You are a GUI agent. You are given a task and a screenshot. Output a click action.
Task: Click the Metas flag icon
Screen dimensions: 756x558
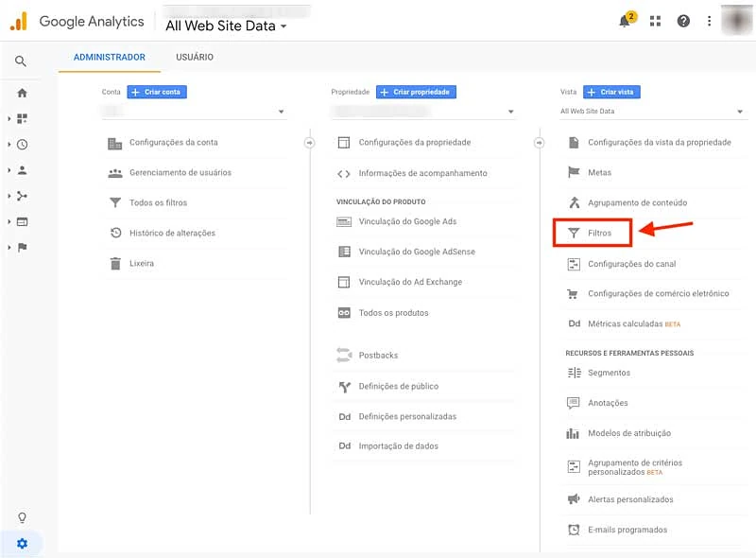[574, 172]
